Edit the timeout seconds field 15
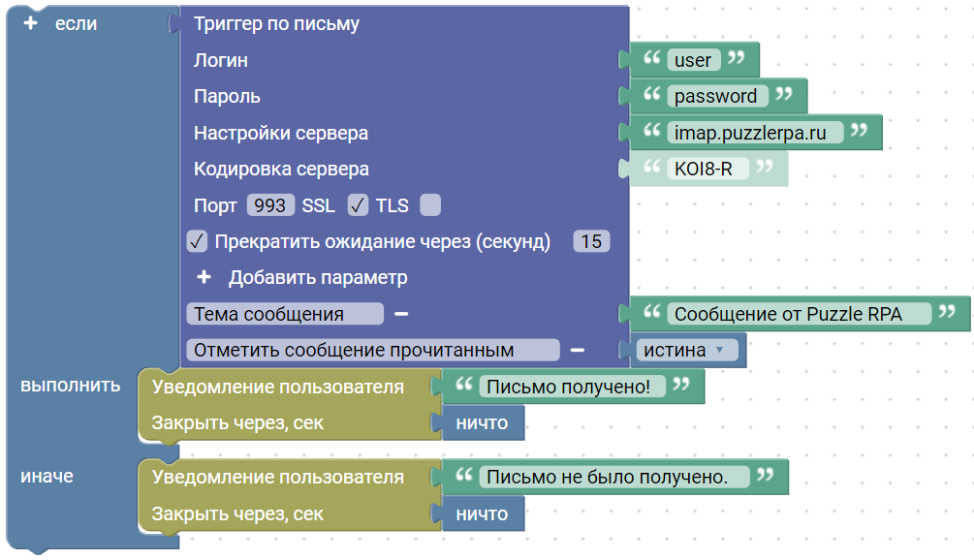 tap(591, 241)
